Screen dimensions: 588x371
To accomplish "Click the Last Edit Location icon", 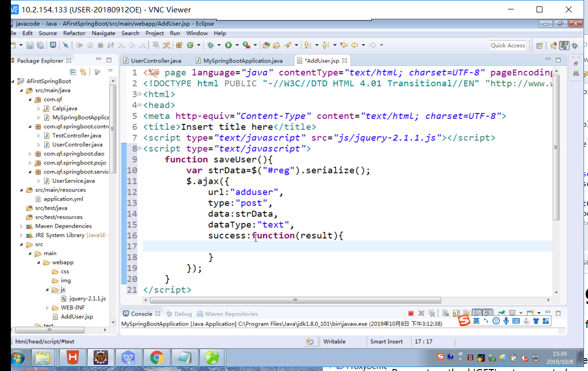I will (x=343, y=46).
